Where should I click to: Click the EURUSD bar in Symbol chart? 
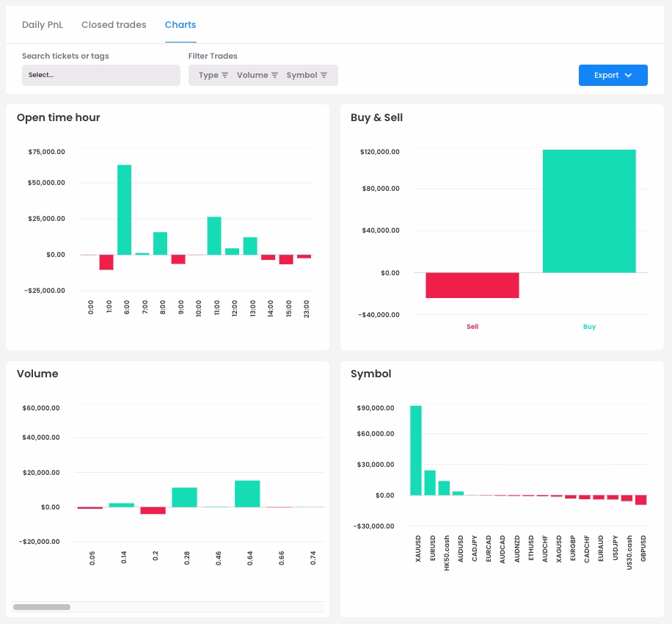pyautogui.click(x=430, y=483)
